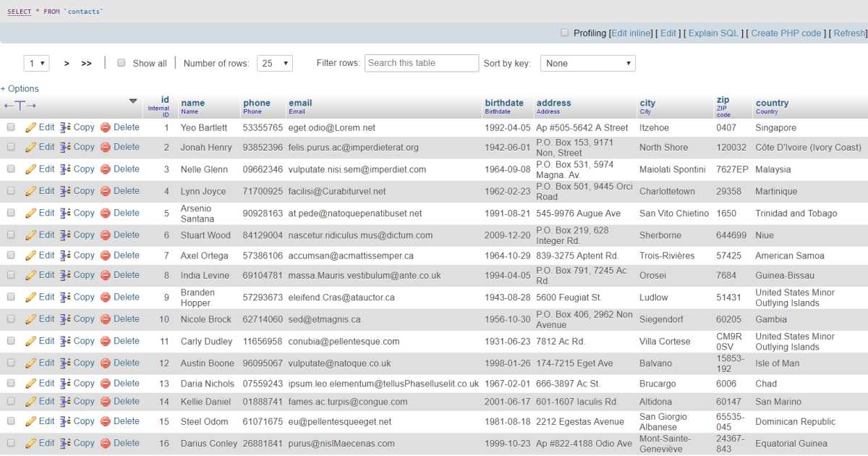
Task: Sort by the zip column header
Action: coord(723,100)
